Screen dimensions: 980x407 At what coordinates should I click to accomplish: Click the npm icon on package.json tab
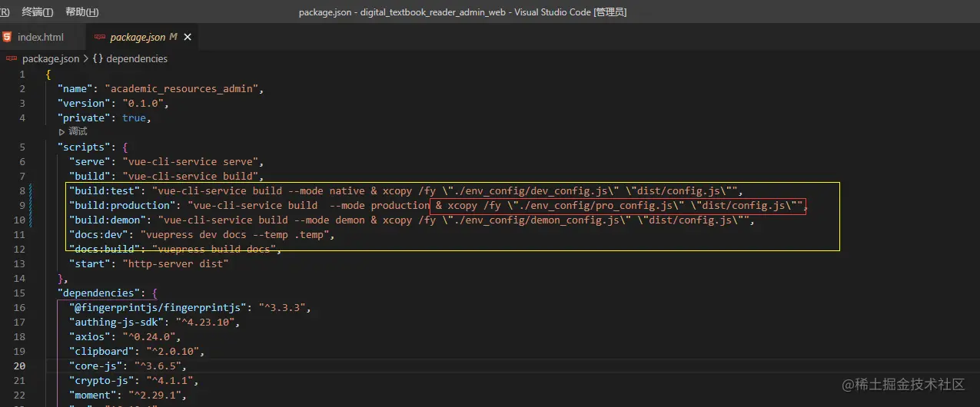[99, 37]
